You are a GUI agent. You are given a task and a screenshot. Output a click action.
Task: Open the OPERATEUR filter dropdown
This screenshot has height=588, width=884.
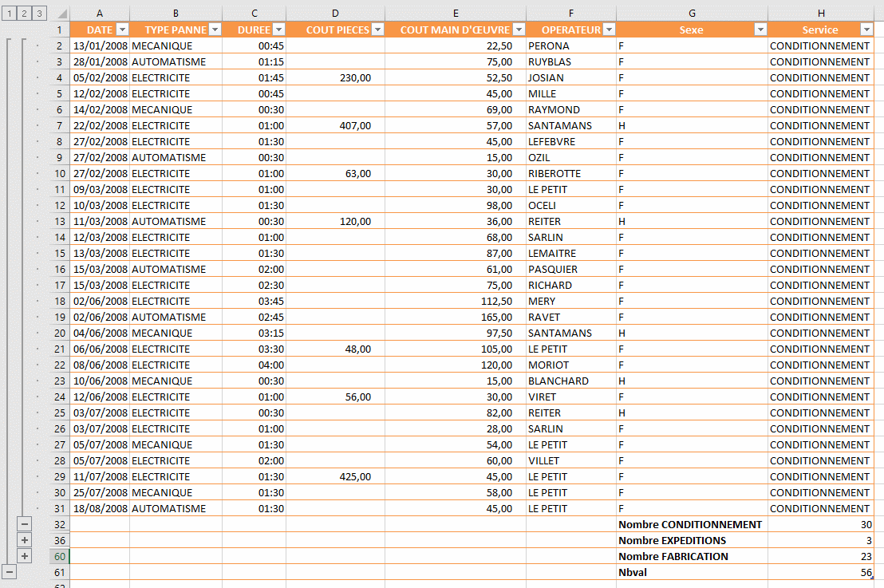tap(609, 30)
